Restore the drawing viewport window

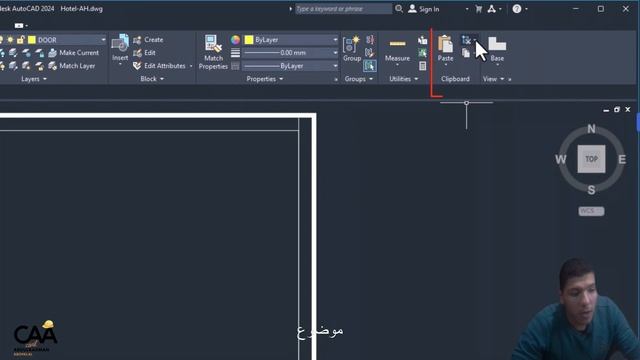click(617, 109)
